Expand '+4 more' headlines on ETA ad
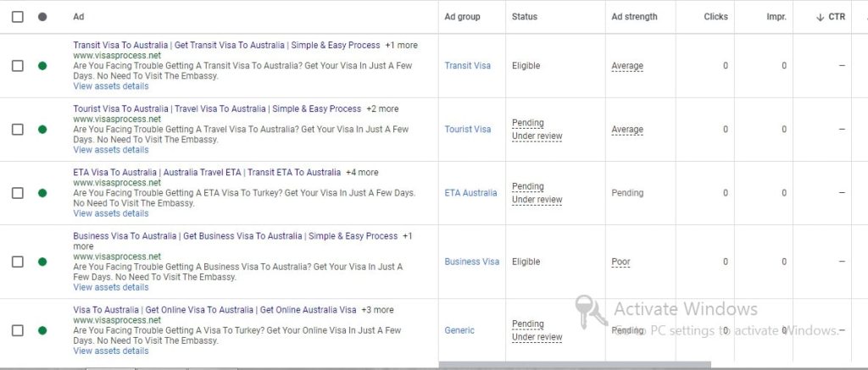 click(x=362, y=172)
